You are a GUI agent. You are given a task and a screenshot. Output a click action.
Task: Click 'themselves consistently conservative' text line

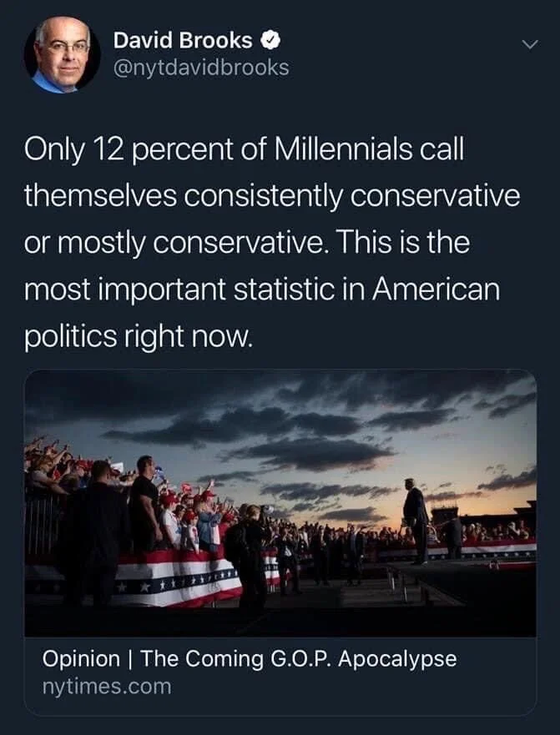point(272,196)
